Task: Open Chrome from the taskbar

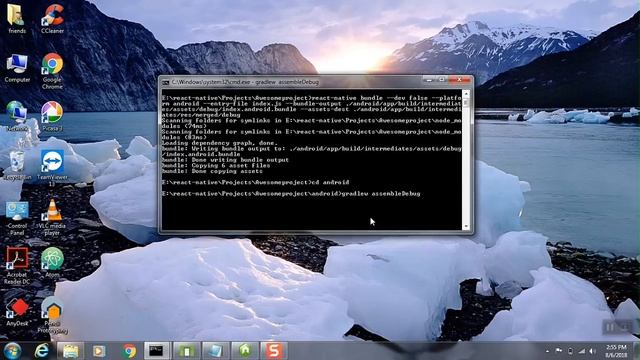Action: [129, 351]
